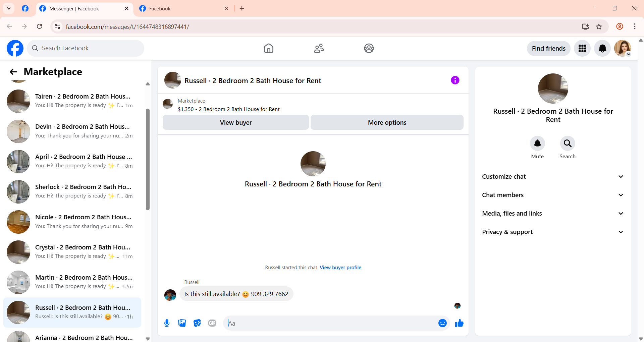The image size is (644, 342).
Task: Reload the page in browser
Action: (40, 26)
